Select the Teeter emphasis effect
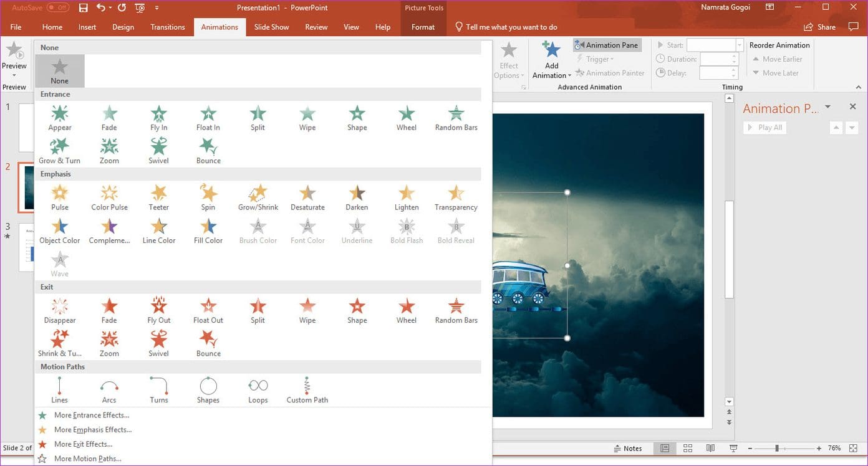Screen dimensions: 868x466 [158, 197]
